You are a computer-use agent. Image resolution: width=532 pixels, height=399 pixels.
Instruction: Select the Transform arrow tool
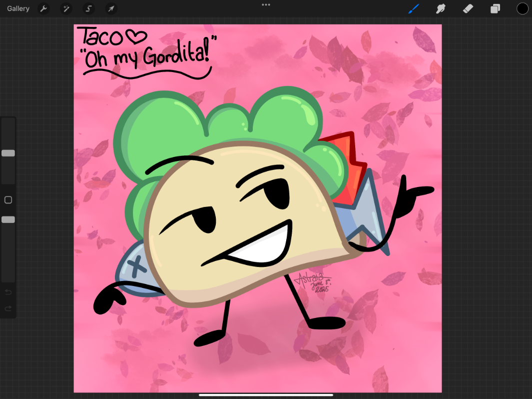point(111,8)
